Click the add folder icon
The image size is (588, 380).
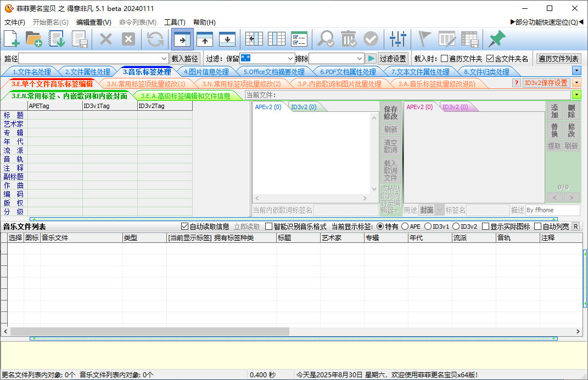click(x=34, y=39)
